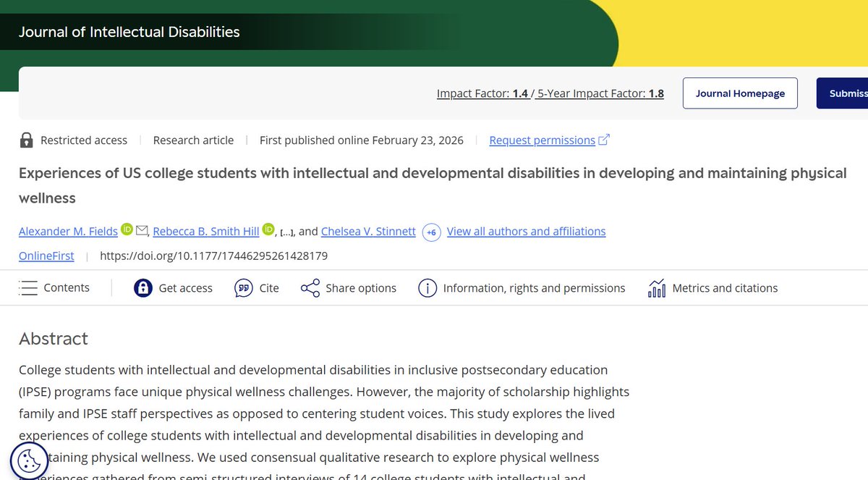
Task: Click the Journal Homepage button
Action: [x=740, y=93]
